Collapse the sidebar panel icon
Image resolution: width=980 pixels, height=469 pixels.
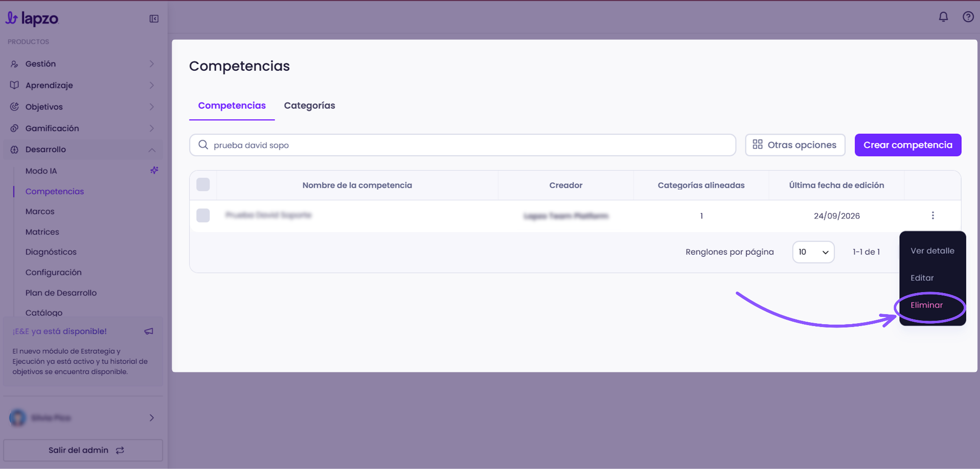(x=154, y=19)
